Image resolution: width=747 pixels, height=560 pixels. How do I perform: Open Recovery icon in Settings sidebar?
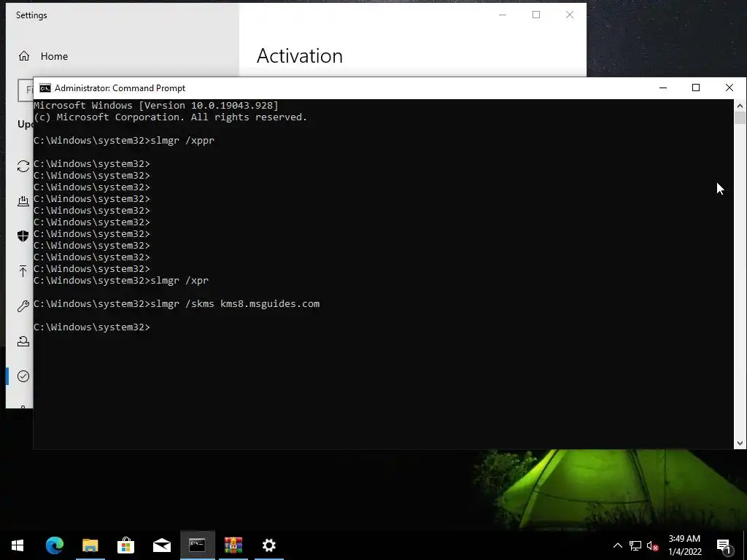(23, 341)
